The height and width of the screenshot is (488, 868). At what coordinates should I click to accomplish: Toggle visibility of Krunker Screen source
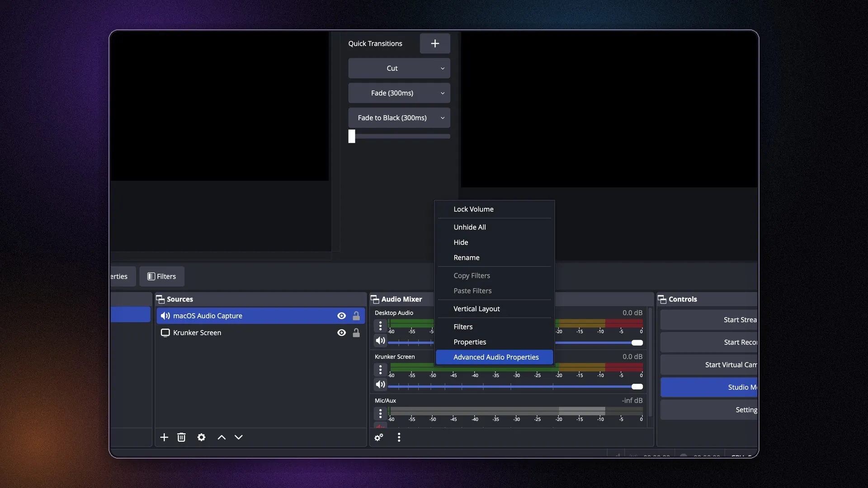[341, 333]
